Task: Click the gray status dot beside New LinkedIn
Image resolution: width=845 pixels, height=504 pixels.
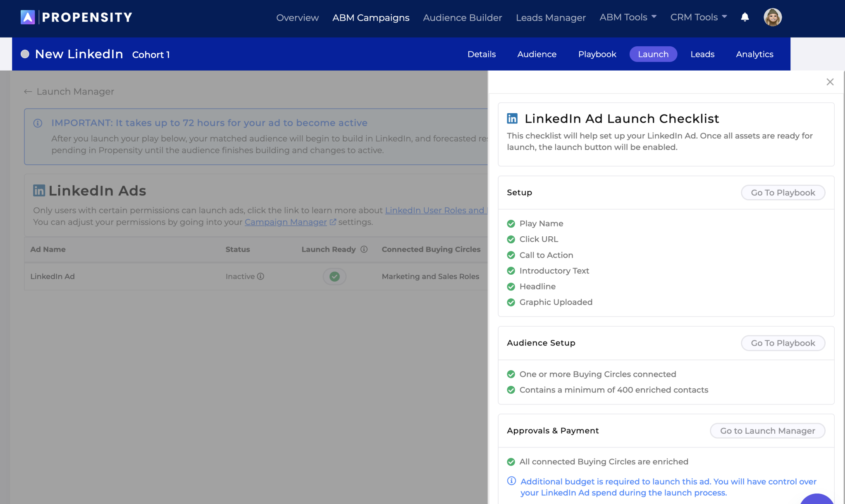Action: coord(25,54)
